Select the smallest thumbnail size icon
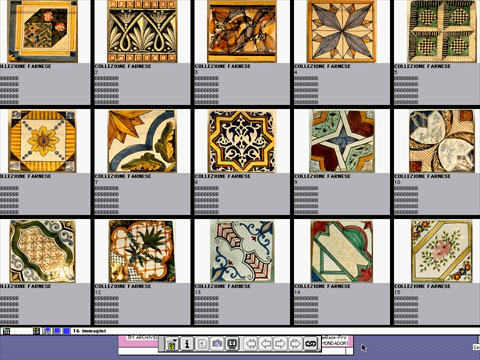Viewport: 480px width, 360px height. [47, 330]
